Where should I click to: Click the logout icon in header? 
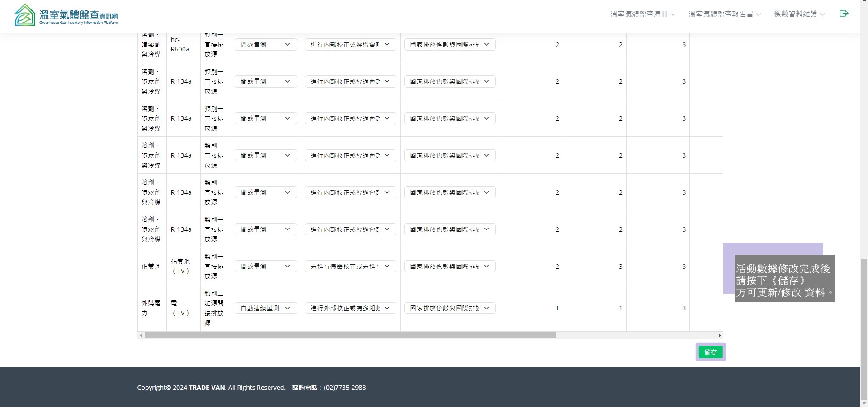point(844,14)
